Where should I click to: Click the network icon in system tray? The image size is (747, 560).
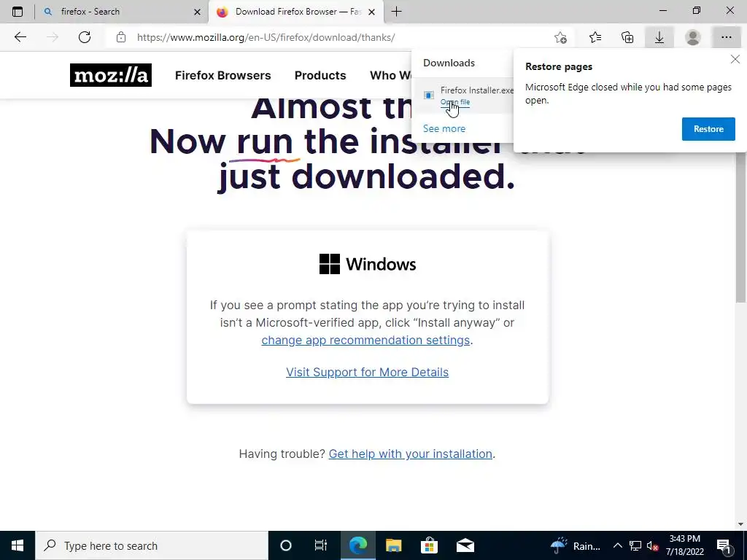[635, 545]
